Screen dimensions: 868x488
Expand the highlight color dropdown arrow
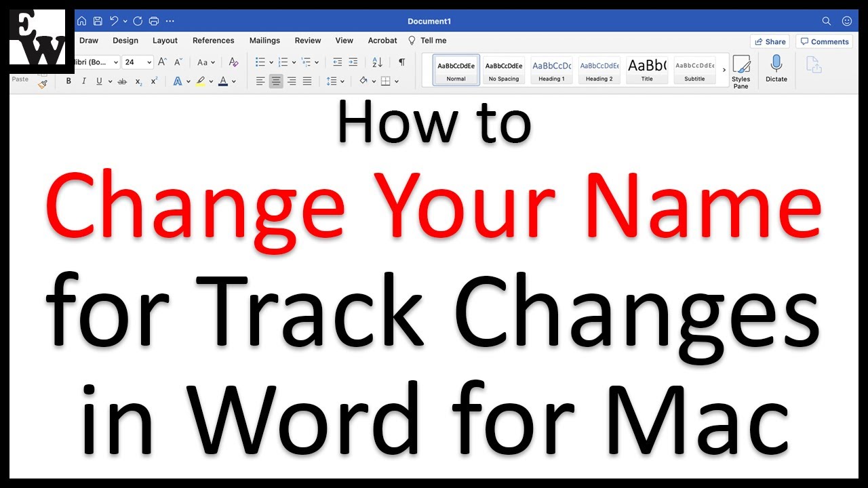click(211, 81)
